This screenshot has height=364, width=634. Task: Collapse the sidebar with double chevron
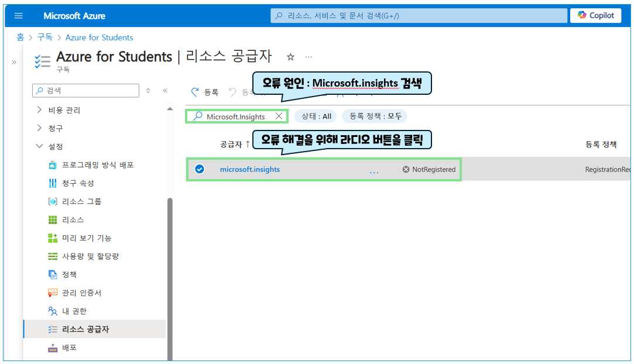click(x=165, y=91)
